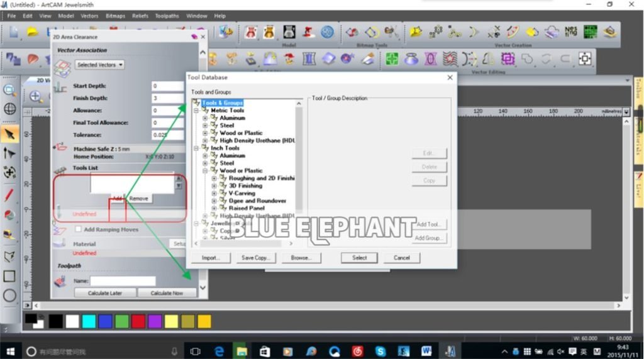Click Calculate Later button
Viewport: 644px width, 359px height.
tap(105, 293)
